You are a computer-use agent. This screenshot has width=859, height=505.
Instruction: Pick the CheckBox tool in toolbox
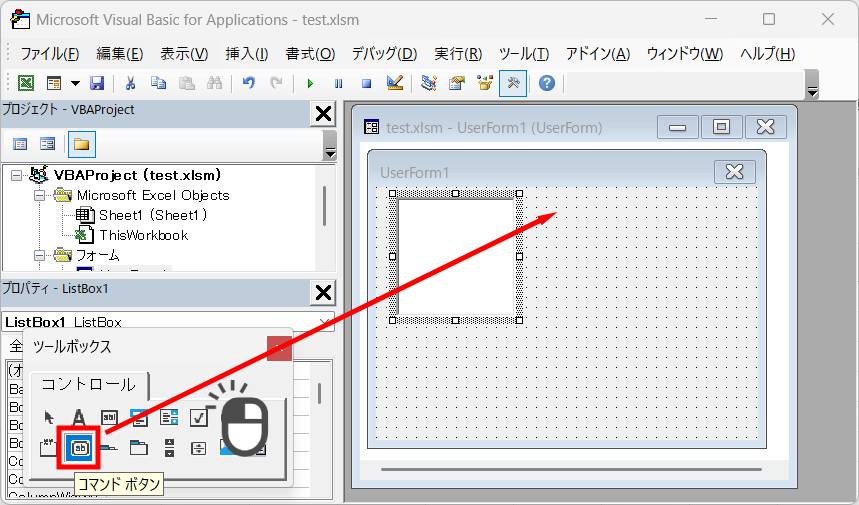[x=198, y=418]
